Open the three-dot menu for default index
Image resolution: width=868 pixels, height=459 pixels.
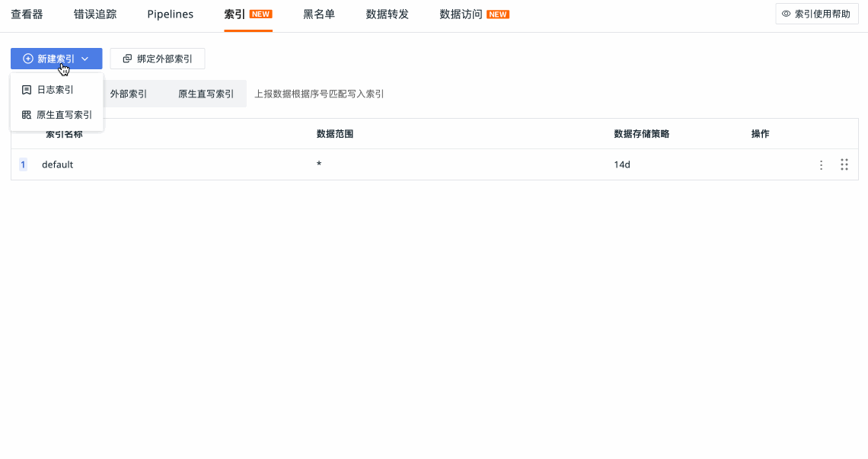(x=821, y=164)
